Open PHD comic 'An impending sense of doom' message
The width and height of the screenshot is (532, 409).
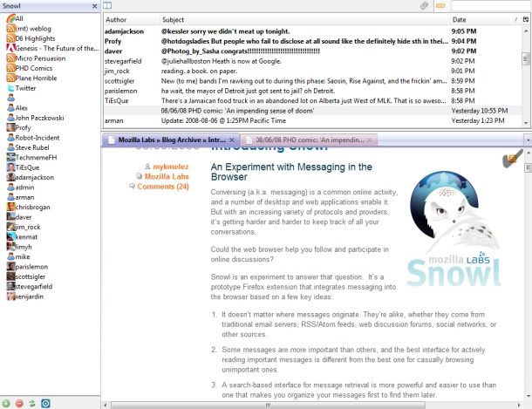click(x=312, y=111)
